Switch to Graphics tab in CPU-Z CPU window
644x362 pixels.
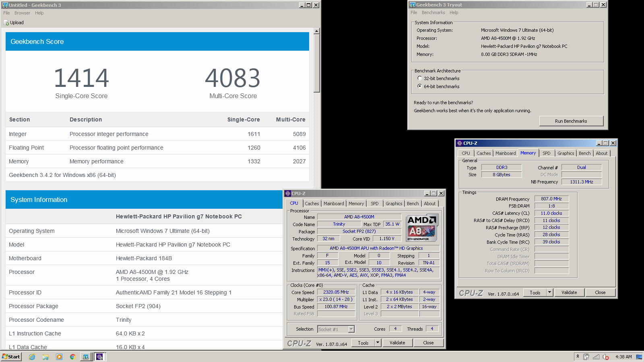pyautogui.click(x=394, y=204)
